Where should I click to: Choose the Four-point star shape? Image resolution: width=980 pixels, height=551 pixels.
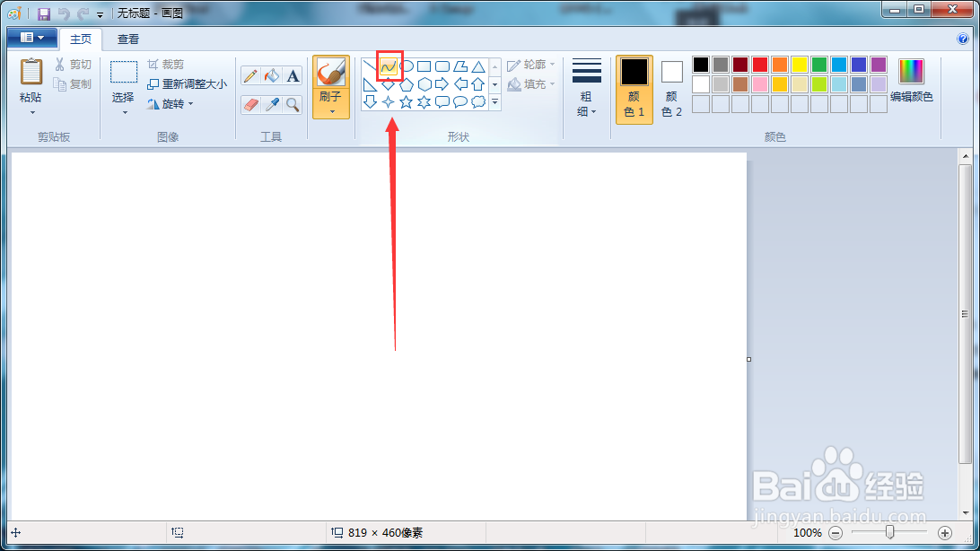388,101
